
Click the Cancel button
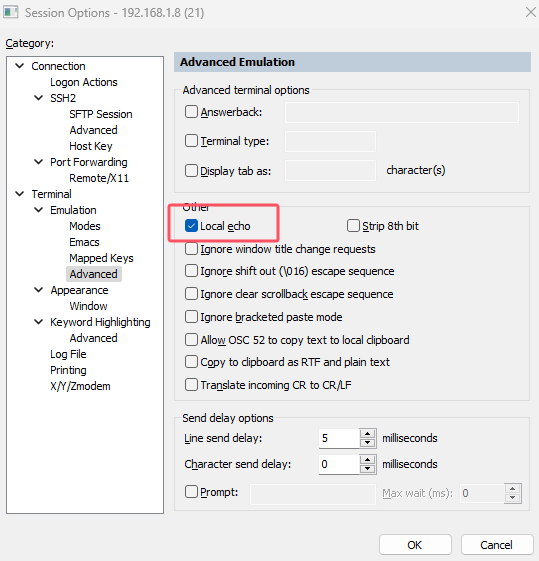496,545
